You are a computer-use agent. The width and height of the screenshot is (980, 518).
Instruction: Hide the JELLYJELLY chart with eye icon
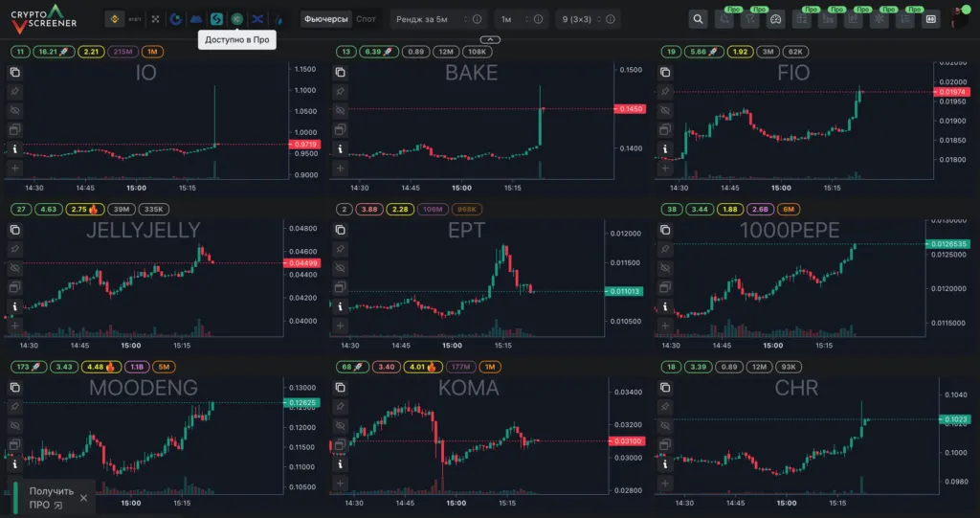15,268
